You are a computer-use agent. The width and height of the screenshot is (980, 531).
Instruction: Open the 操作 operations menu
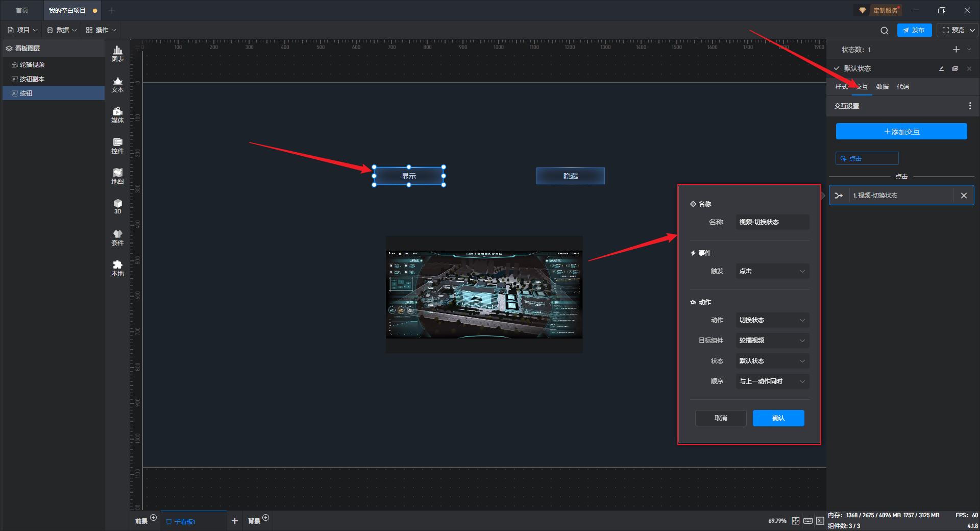pos(101,30)
